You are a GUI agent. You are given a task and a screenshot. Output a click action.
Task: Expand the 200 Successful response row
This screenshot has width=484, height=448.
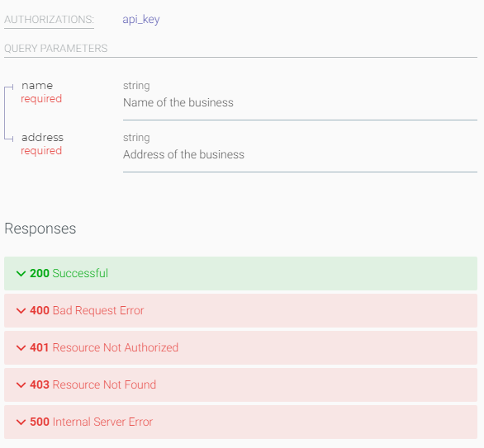pyautogui.click(x=241, y=273)
